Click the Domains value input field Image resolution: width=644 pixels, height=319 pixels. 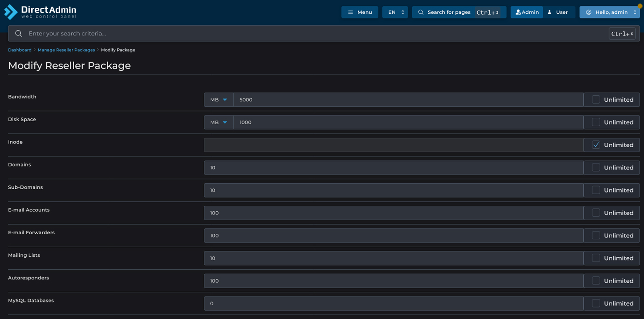click(x=393, y=168)
